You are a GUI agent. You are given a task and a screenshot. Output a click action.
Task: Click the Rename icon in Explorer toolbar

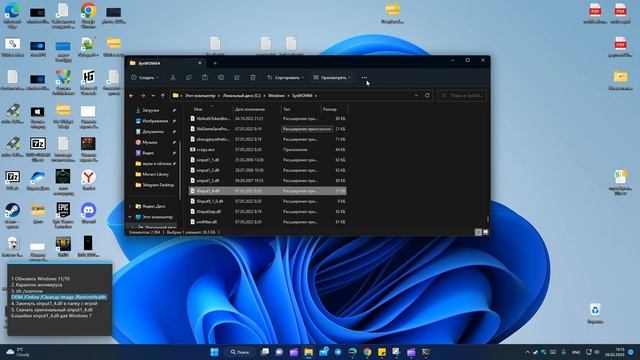coord(221,77)
